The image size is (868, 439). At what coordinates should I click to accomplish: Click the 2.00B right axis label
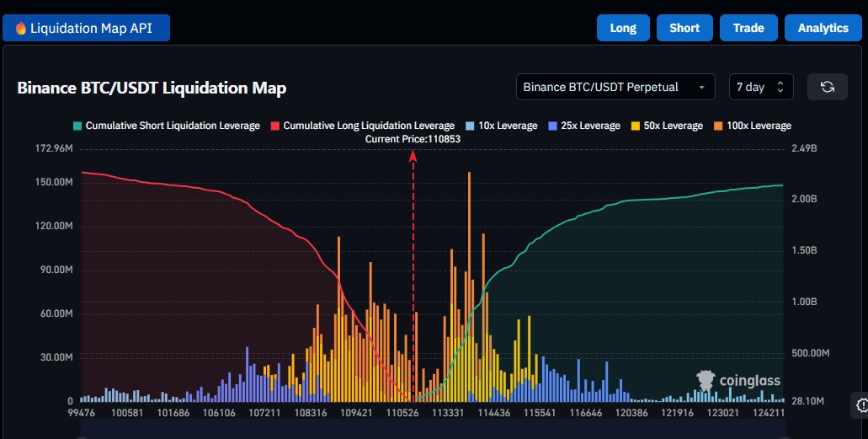pos(804,199)
